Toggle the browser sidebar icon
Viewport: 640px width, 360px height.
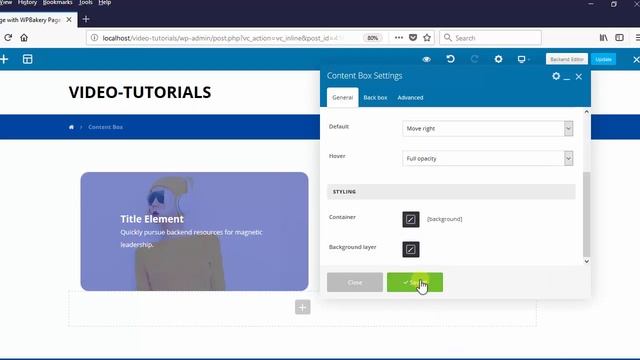tap(619, 38)
